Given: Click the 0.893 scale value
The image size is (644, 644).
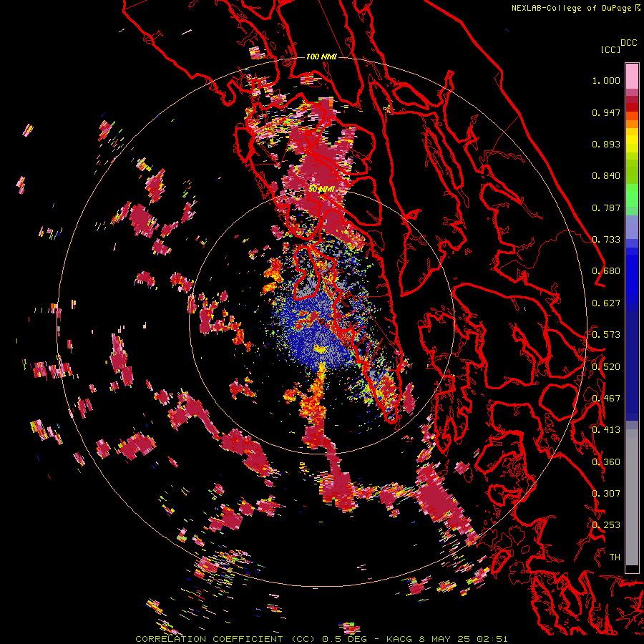Looking at the screenshot, I should [606, 144].
